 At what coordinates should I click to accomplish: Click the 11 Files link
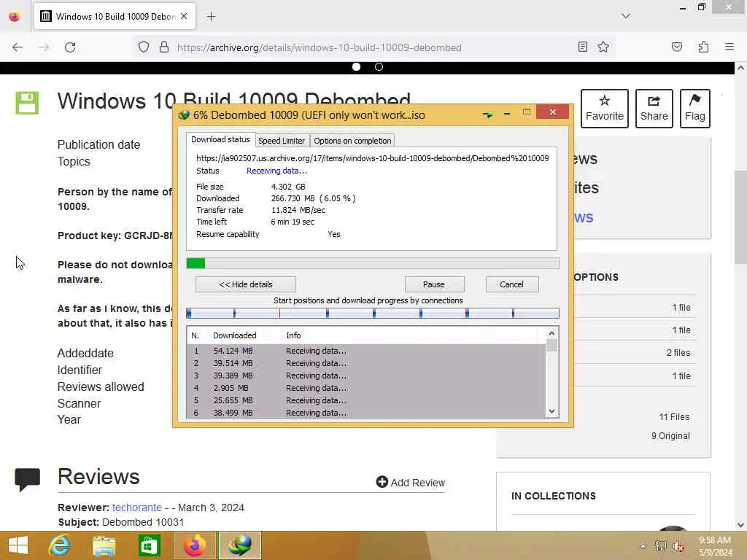tap(674, 417)
